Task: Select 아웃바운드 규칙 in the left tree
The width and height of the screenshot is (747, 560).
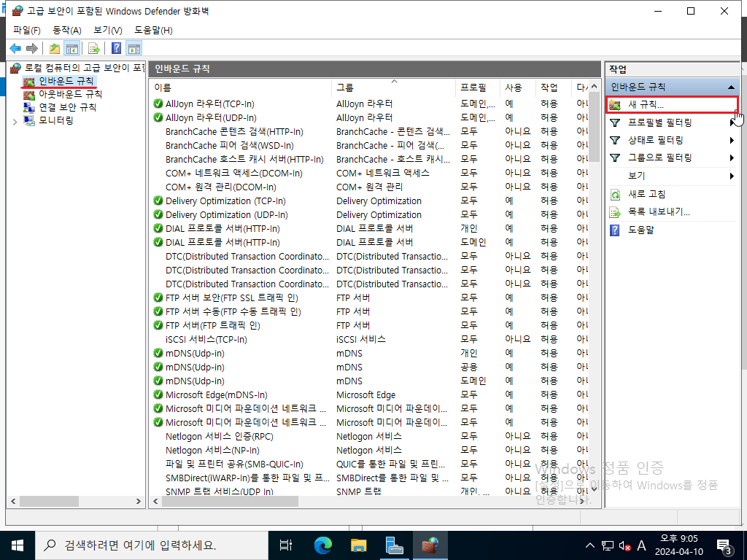Action: click(x=71, y=94)
